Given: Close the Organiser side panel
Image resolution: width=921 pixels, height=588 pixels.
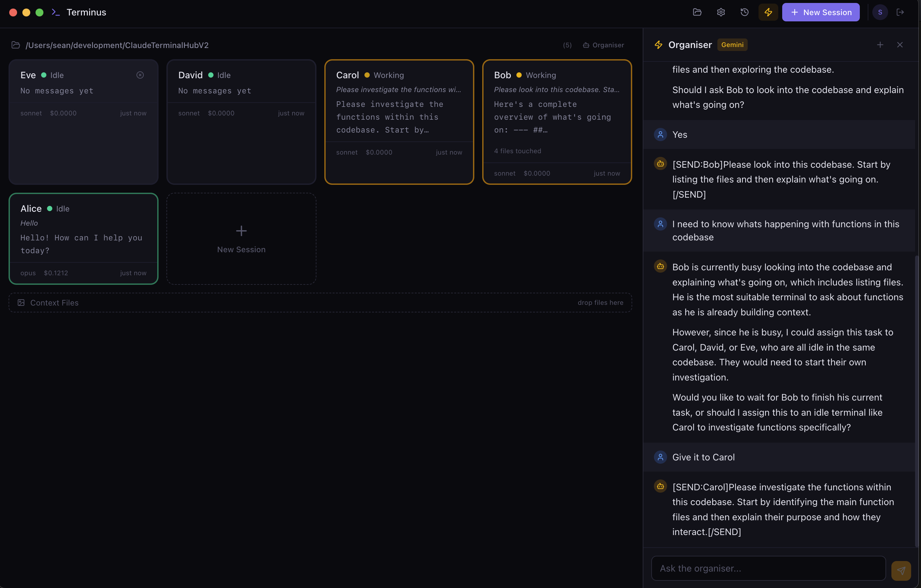Looking at the screenshot, I should (900, 44).
